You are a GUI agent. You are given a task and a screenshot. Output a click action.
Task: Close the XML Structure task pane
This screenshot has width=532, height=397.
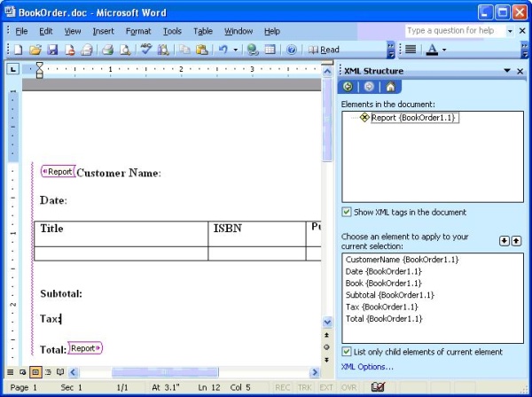[520, 71]
